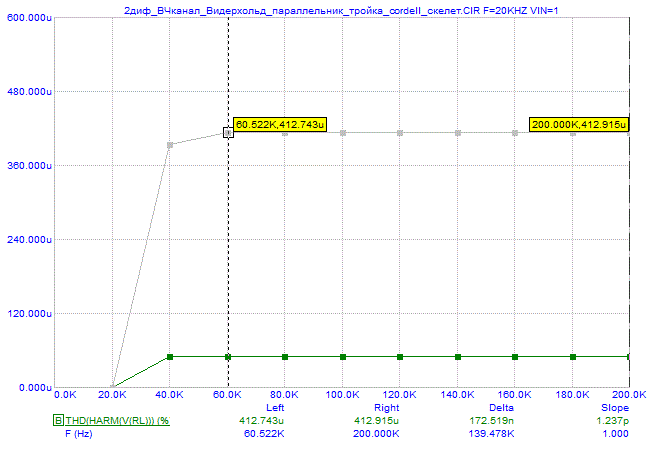Click the F (Hz) Right value 200.000K

[376, 434]
